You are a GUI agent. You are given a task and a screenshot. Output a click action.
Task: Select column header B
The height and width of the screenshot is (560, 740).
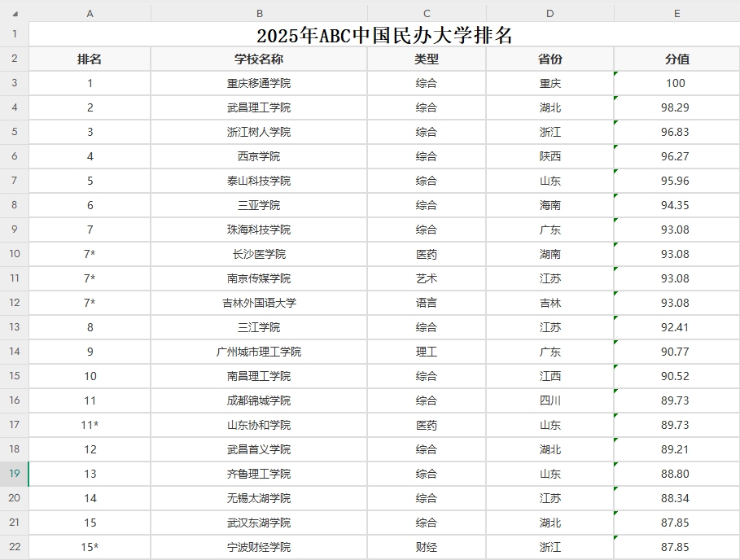coord(259,13)
